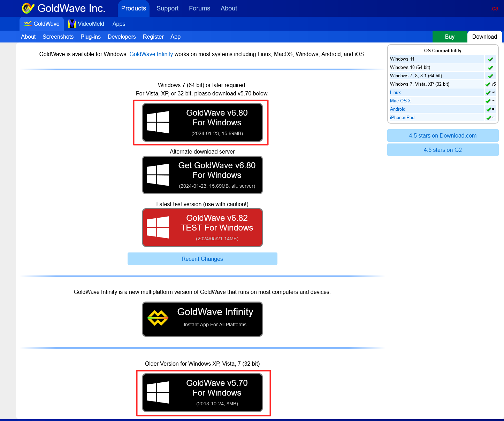
Task: Click 'Latest test version (use with caution!)' text
Action: point(202,204)
